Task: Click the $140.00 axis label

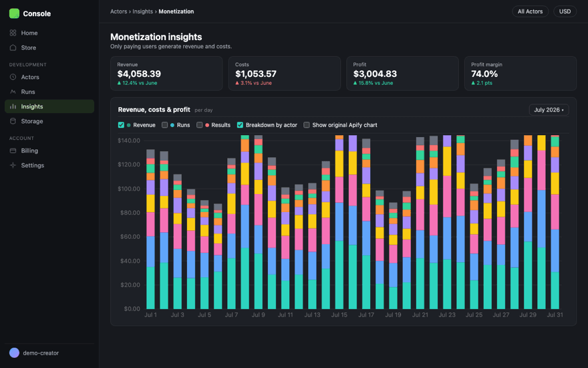Action: 129,141
